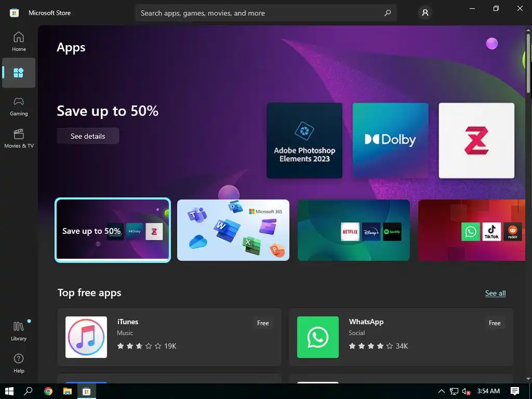Open the Library in sidebar

point(19,331)
